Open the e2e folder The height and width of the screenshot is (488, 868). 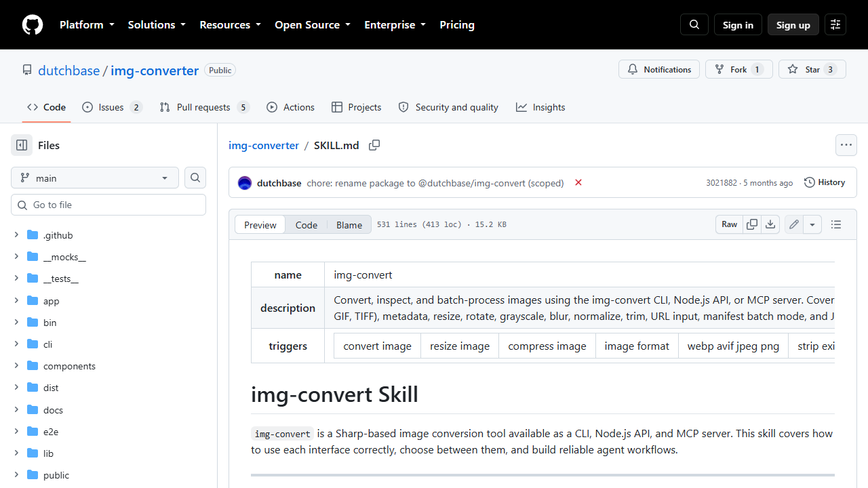(51, 431)
